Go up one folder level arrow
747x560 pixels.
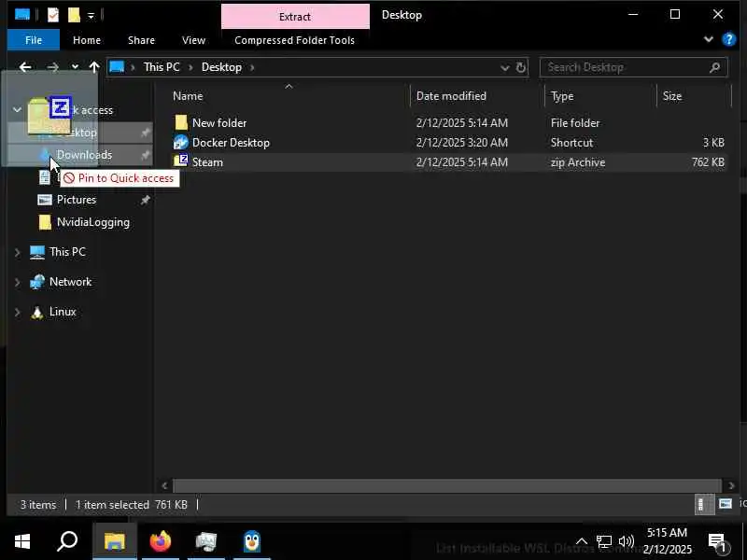[94, 67]
